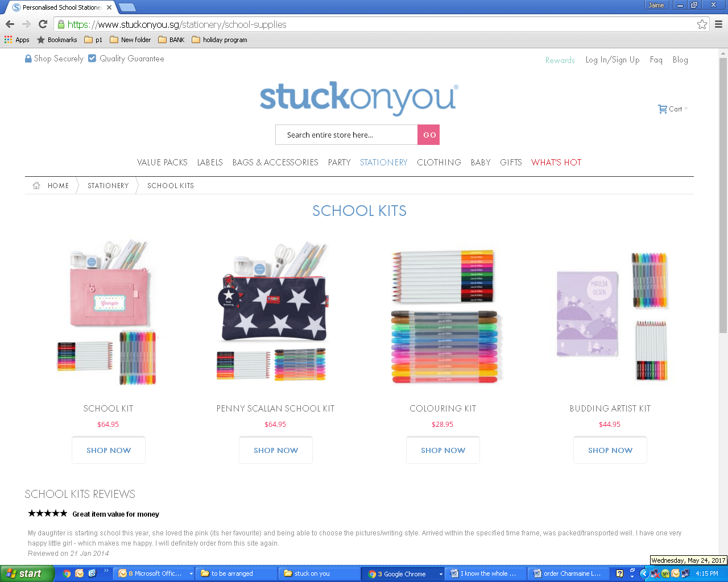
Task: Go back with the browser back arrow
Action: [10, 24]
